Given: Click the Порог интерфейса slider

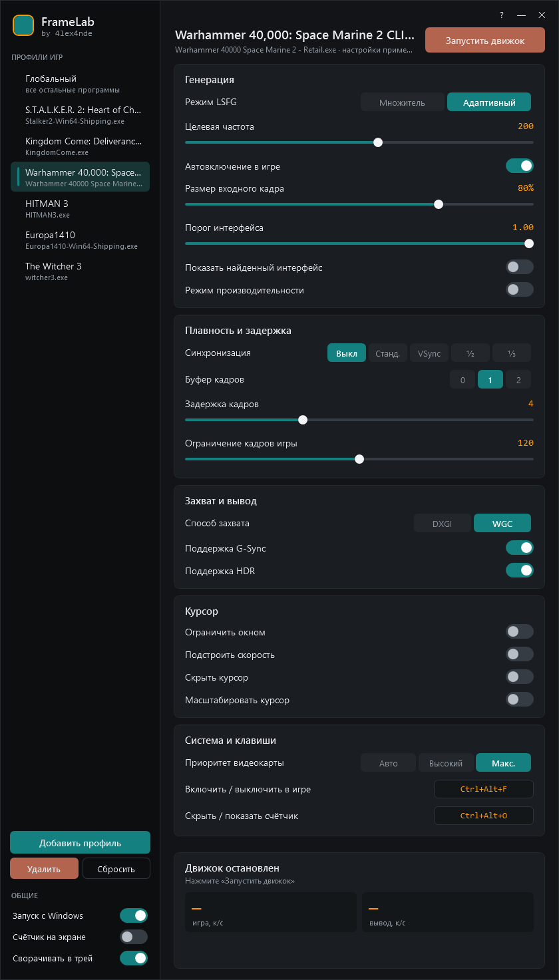Looking at the screenshot, I should point(359,244).
